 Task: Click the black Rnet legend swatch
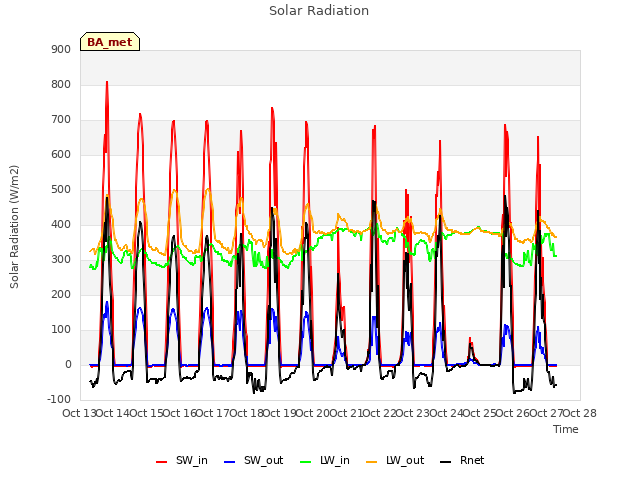(x=446, y=462)
